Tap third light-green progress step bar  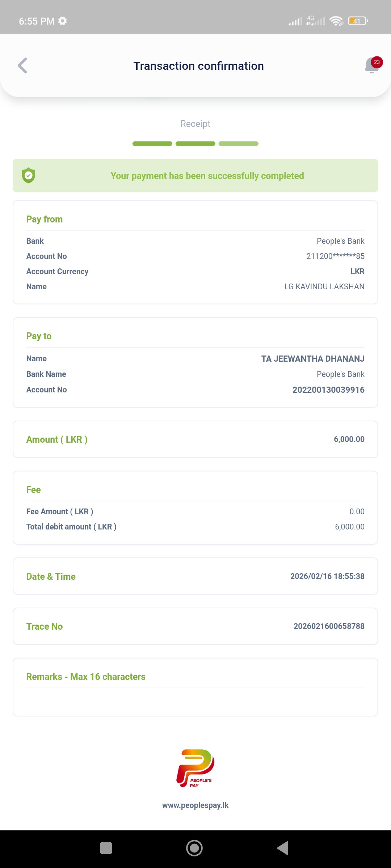pyautogui.click(x=238, y=144)
